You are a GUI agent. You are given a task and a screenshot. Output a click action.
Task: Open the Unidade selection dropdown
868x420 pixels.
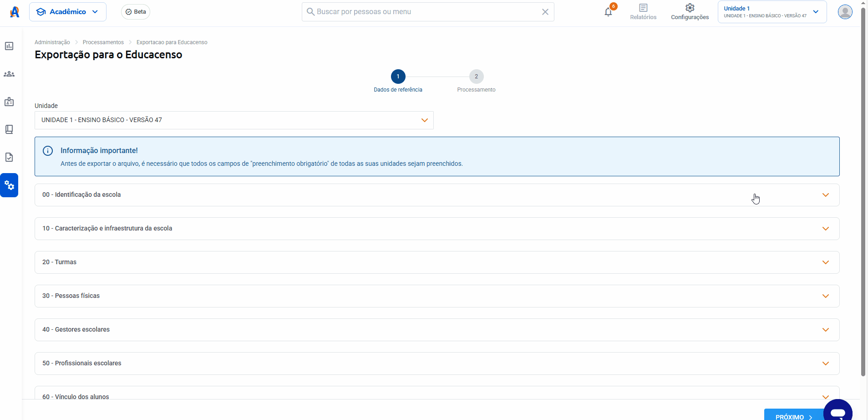click(x=234, y=120)
